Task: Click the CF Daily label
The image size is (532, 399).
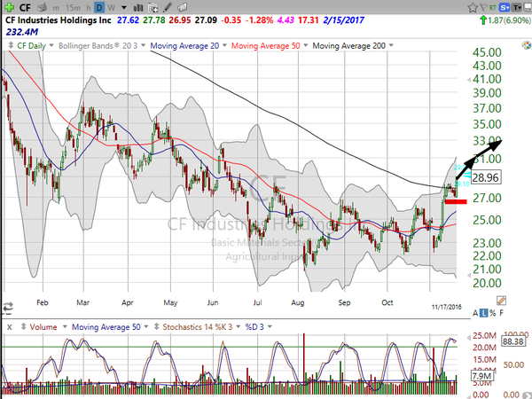Action: [x=31, y=45]
